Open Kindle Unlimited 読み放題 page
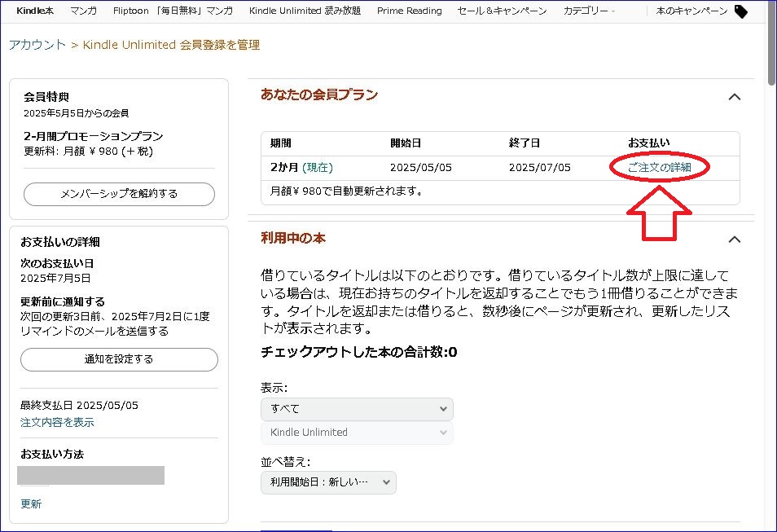The width and height of the screenshot is (777, 532). 305,11
